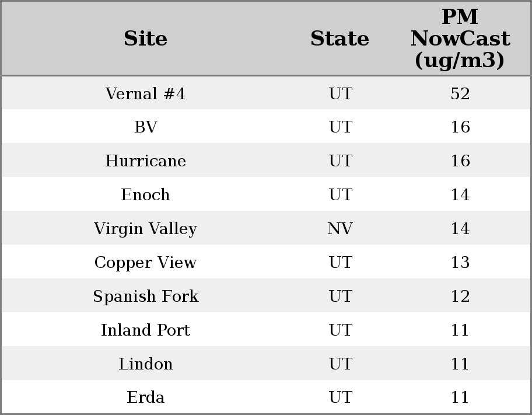Select the Virgin Valley site cell
The width and height of the screenshot is (532, 415).
(145, 229)
